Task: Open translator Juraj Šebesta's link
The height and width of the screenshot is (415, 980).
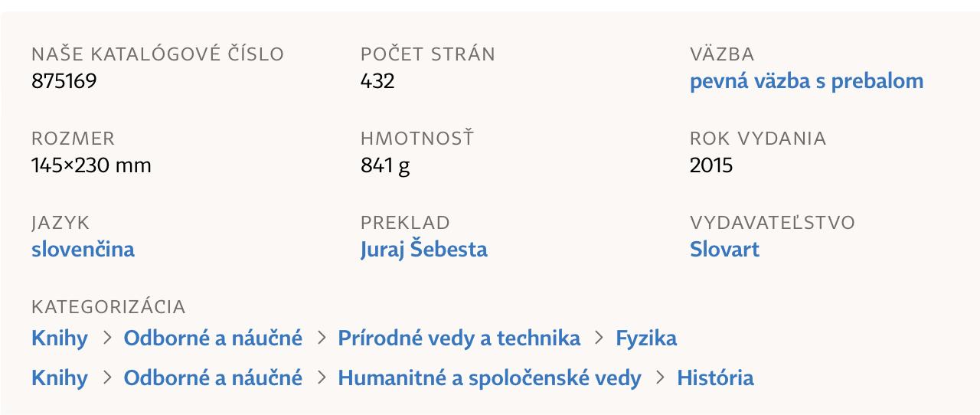Action: click(x=423, y=250)
